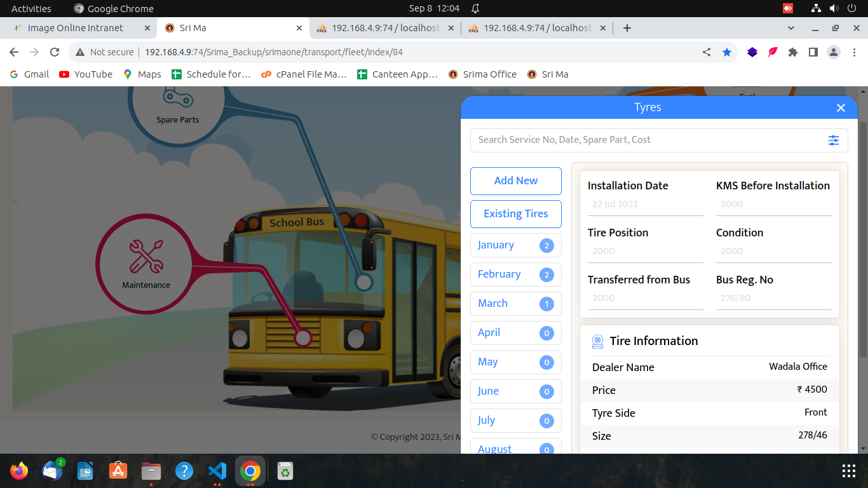Click the ₹ 4500 price value
The image size is (868, 488).
tap(812, 390)
